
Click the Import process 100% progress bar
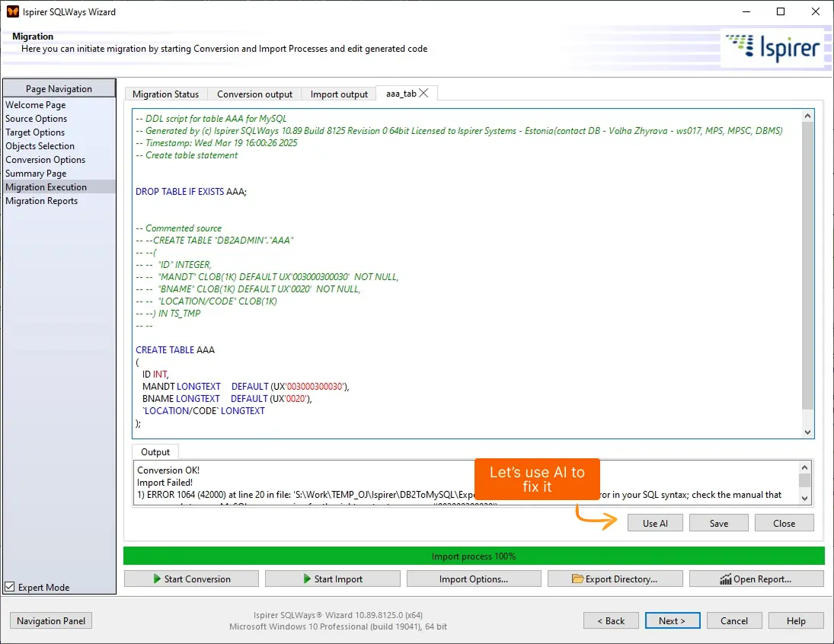[474, 556]
